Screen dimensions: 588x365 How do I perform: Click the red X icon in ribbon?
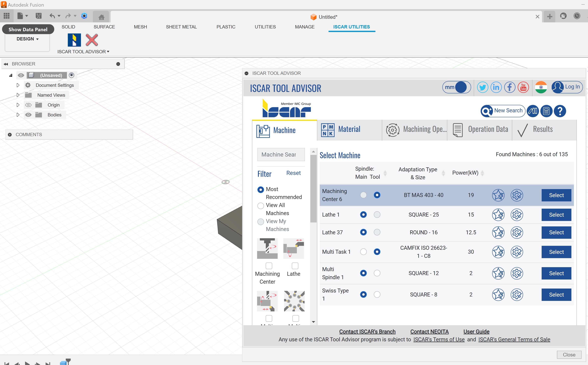(92, 40)
